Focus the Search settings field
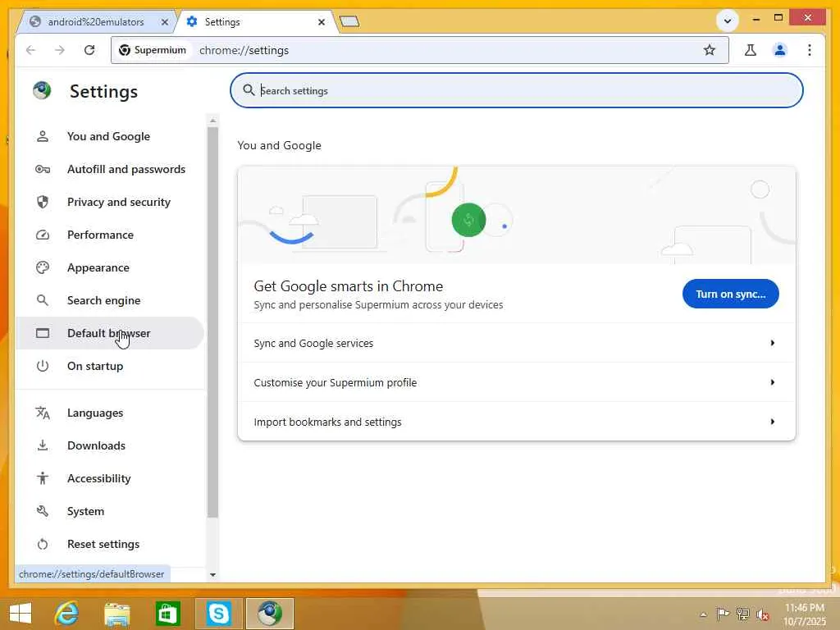The image size is (840, 630). click(517, 90)
